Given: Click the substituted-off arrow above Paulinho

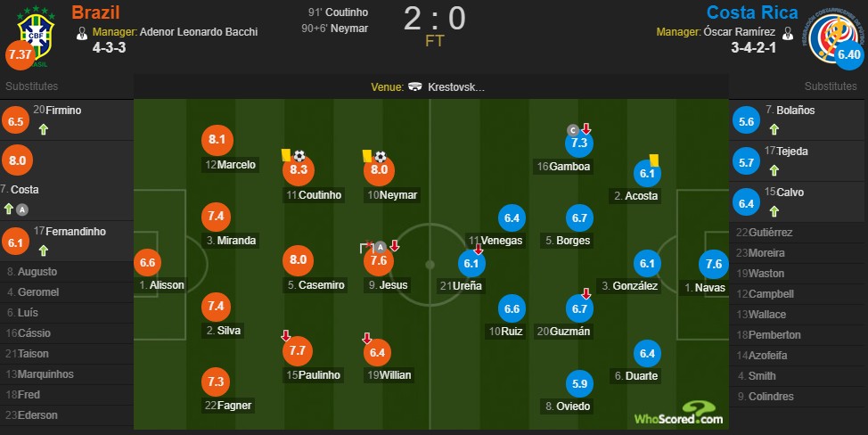Looking at the screenshot, I should [x=285, y=336].
